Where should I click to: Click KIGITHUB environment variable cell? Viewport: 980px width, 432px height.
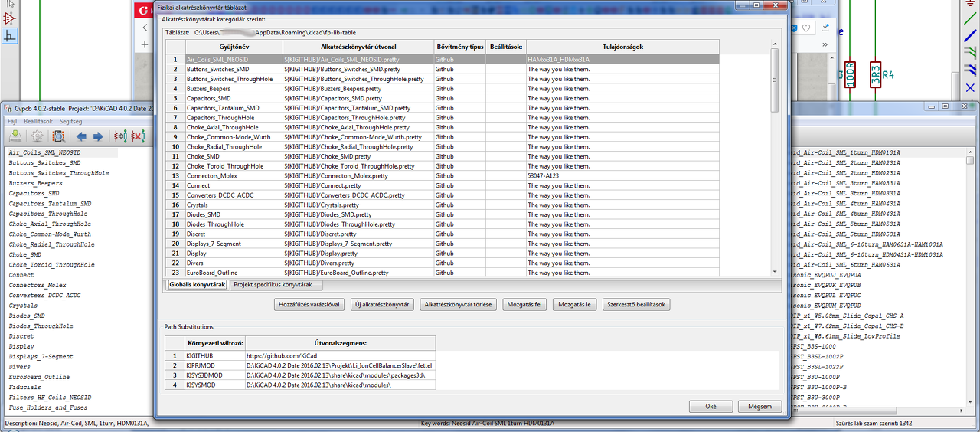click(214, 356)
